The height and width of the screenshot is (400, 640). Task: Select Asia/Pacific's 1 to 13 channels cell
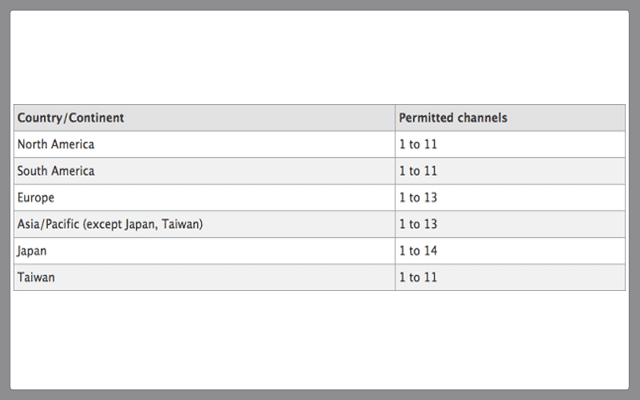pos(418,224)
